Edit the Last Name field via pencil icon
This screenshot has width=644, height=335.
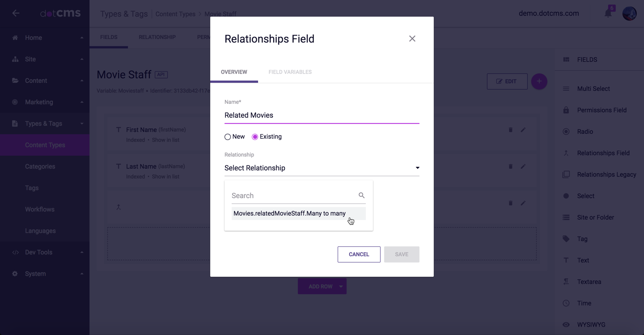click(x=523, y=166)
